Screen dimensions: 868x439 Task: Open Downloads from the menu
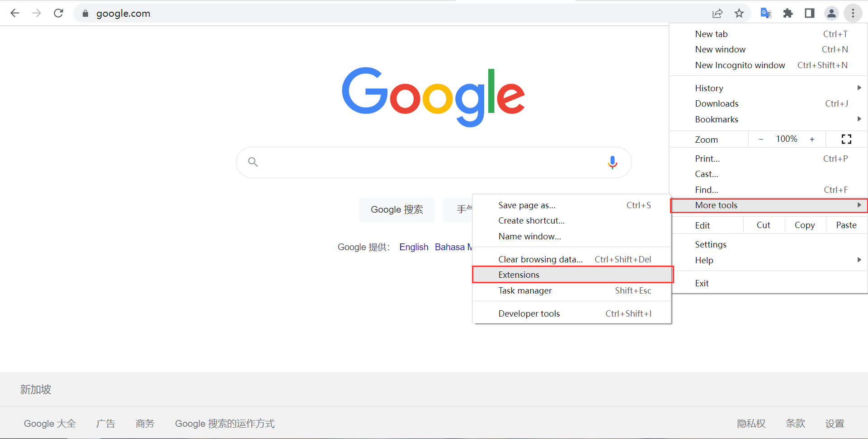tap(769, 103)
